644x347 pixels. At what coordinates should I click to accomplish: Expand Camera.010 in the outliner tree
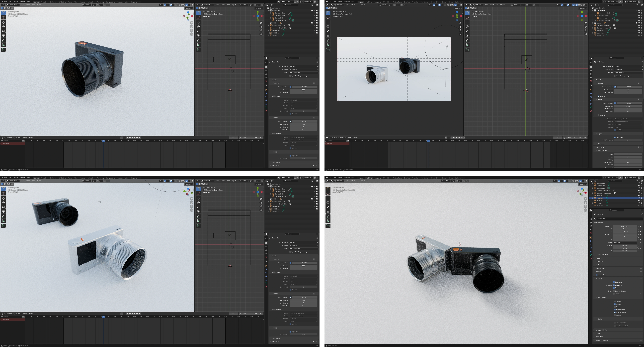(593, 183)
